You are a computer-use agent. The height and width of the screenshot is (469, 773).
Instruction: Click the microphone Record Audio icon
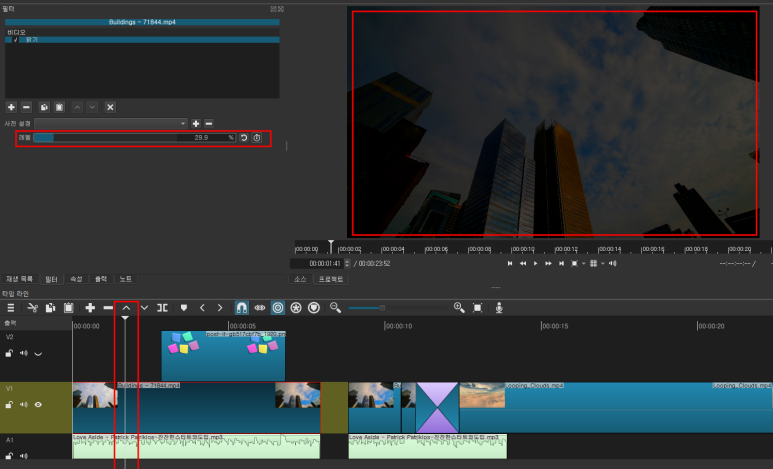499,308
